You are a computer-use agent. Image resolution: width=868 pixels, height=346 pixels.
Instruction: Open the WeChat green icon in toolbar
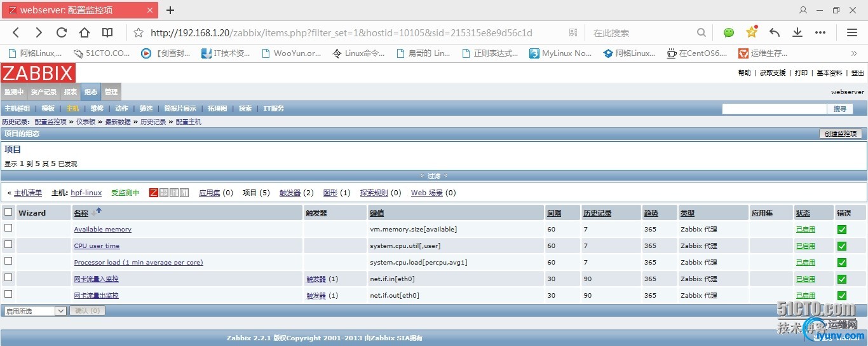click(729, 32)
